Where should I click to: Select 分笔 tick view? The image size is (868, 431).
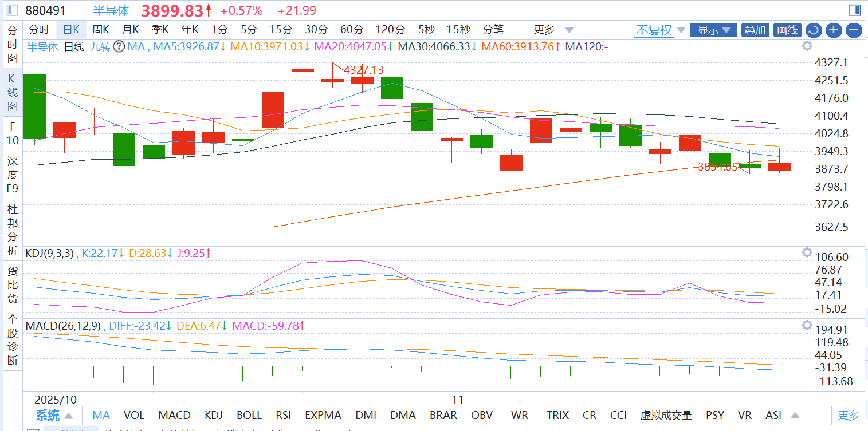point(493,30)
